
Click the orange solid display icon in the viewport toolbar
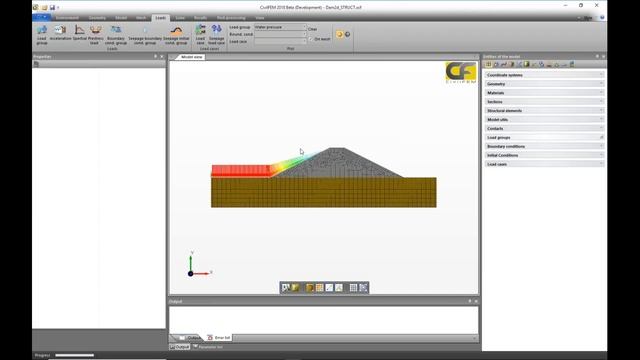point(310,288)
